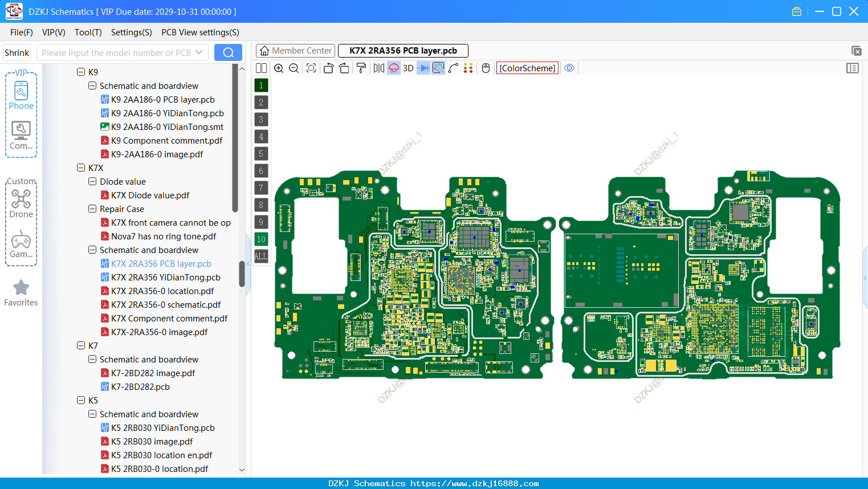868x489 pixels.
Task: Collapse the K9 tree node
Action: (x=81, y=72)
